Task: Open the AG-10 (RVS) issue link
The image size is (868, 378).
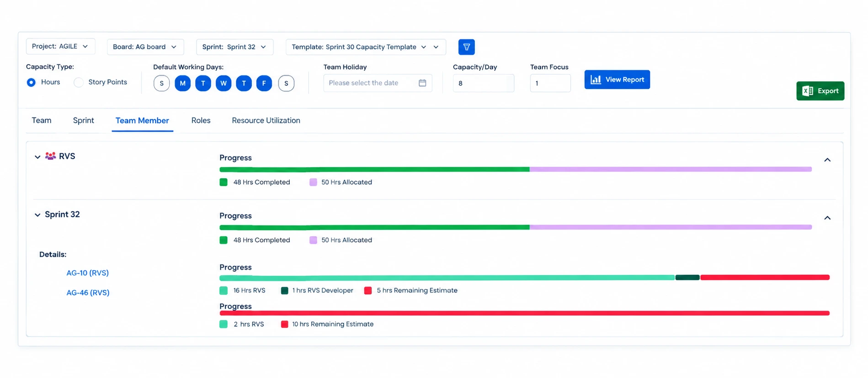Action: click(87, 273)
